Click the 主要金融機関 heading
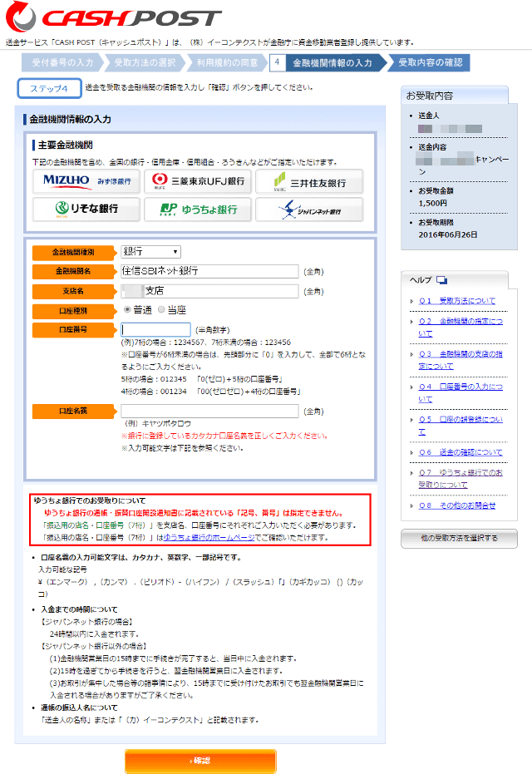Screen dimensions: 532x774 pos(65,145)
